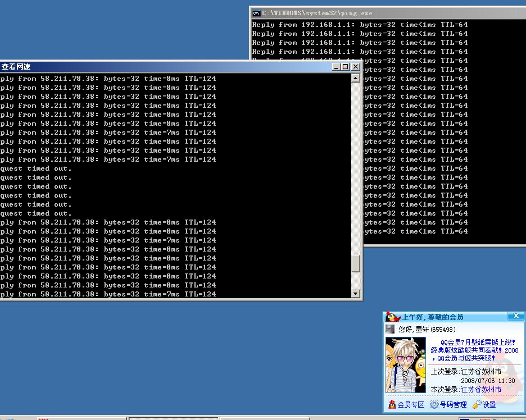The height and width of the screenshot is (420, 526).
Task: Click the last login date 2008/07/06 11:30
Action: pyautogui.click(x=488, y=381)
